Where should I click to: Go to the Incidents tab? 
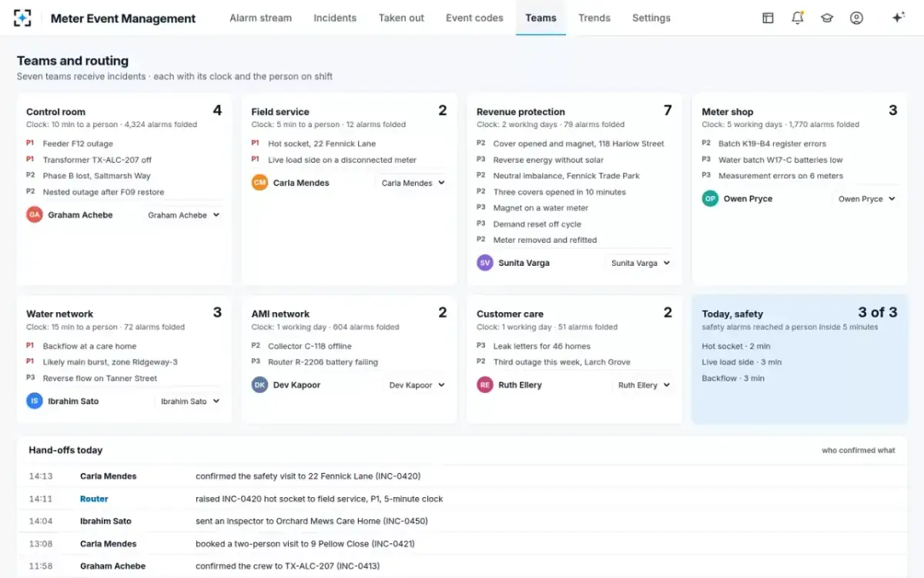coord(335,18)
